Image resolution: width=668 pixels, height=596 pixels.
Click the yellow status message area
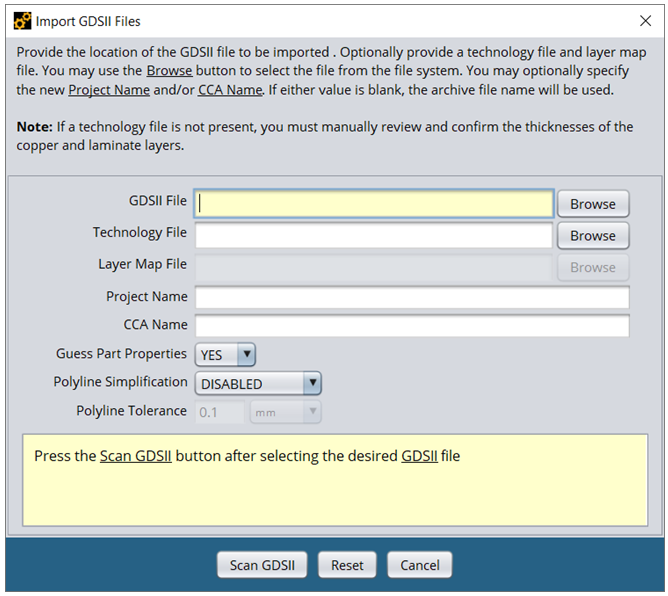click(x=334, y=479)
